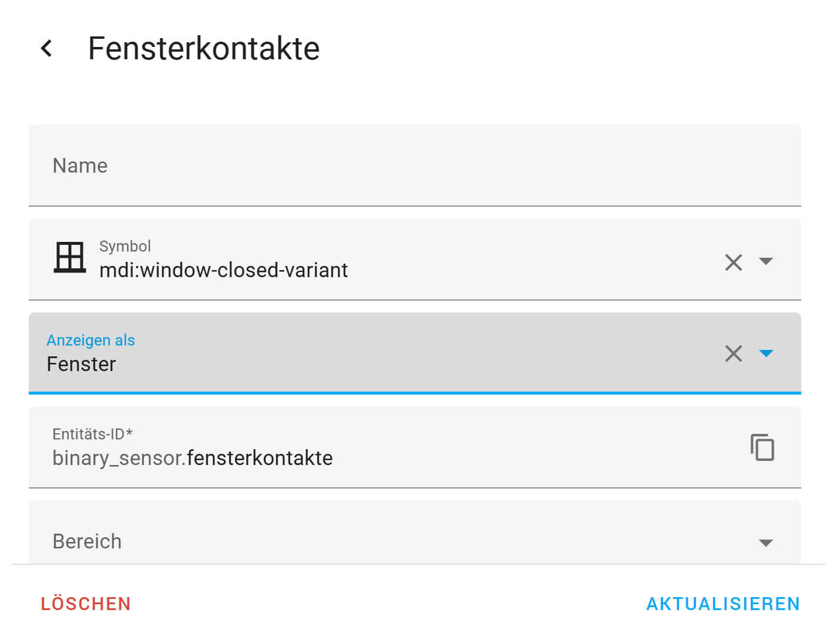This screenshot has width=840, height=640.
Task: Click the Fensterkontakte heading
Action: [x=204, y=48]
